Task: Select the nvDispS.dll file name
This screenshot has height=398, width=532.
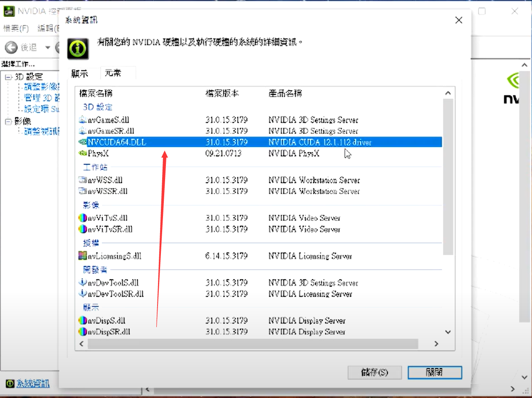Action: [107, 321]
